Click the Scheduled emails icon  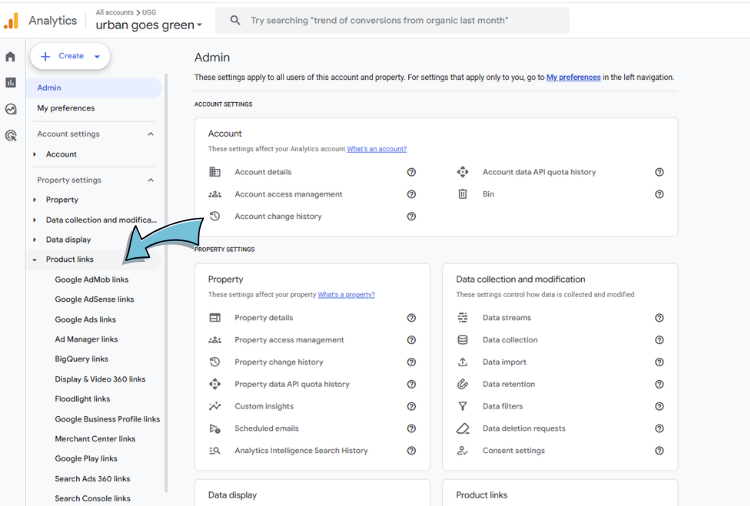(x=215, y=429)
